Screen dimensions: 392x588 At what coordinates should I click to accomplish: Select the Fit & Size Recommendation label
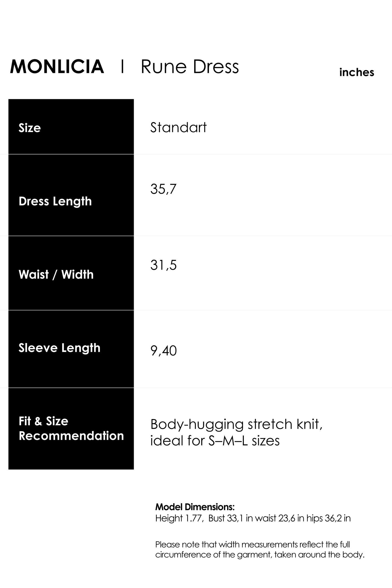click(71, 429)
